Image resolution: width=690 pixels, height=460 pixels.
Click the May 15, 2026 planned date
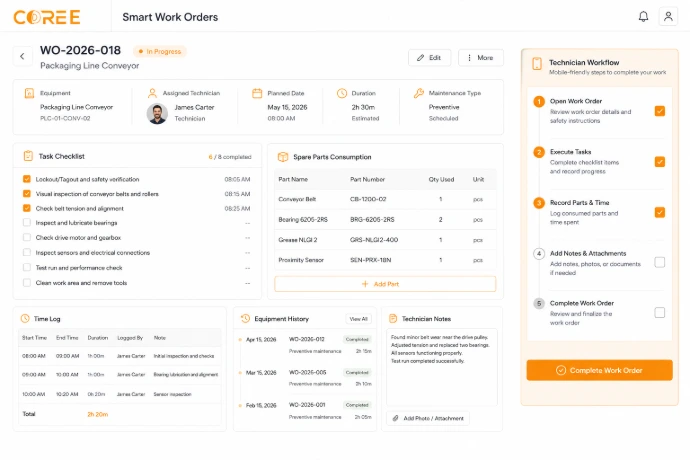[x=287, y=107]
